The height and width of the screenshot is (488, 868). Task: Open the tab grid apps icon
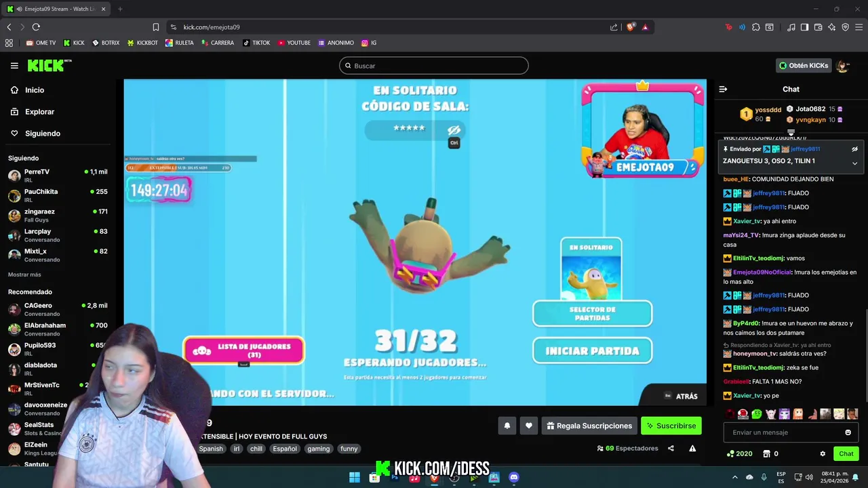pos(9,43)
